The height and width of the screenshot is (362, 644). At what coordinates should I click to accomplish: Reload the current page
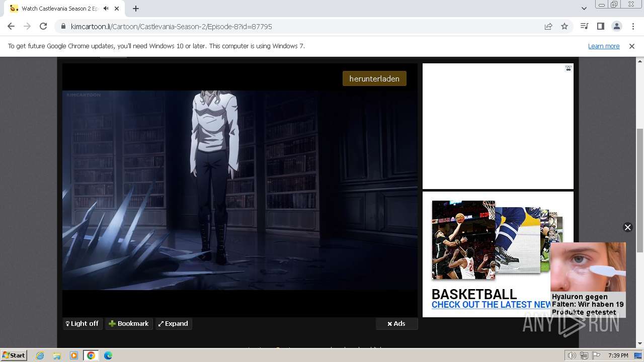click(43, 27)
